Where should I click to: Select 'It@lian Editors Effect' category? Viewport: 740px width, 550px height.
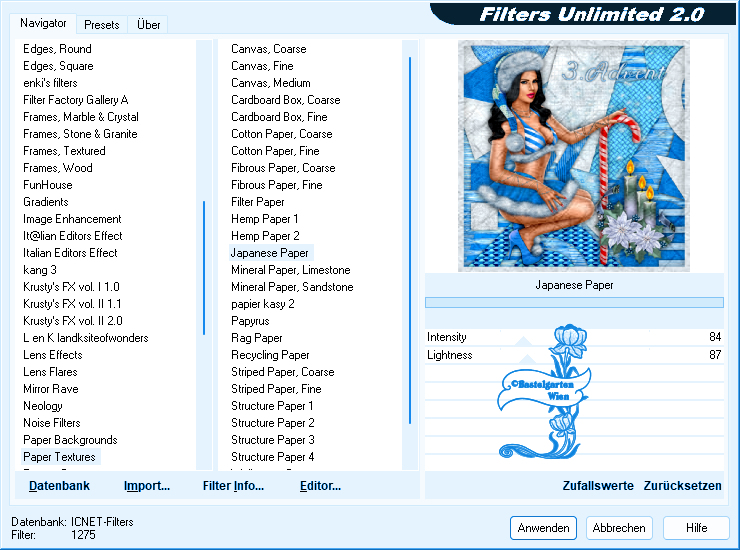coord(73,236)
